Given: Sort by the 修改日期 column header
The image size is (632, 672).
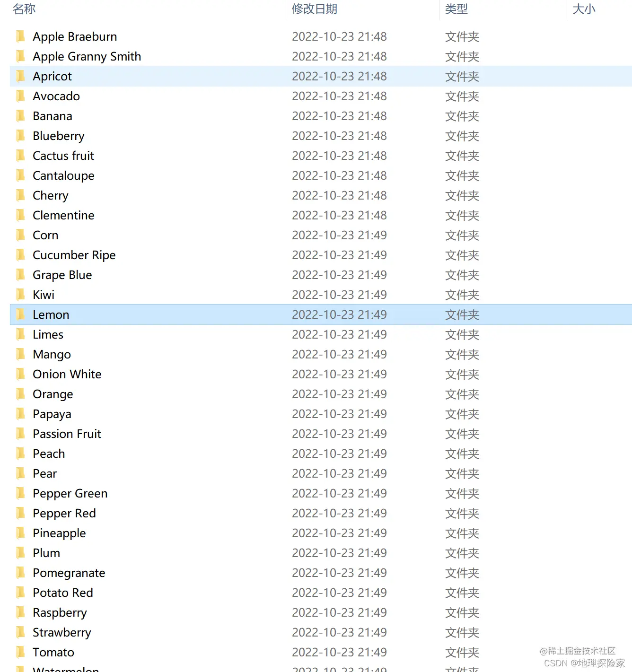Looking at the screenshot, I should tap(315, 9).
